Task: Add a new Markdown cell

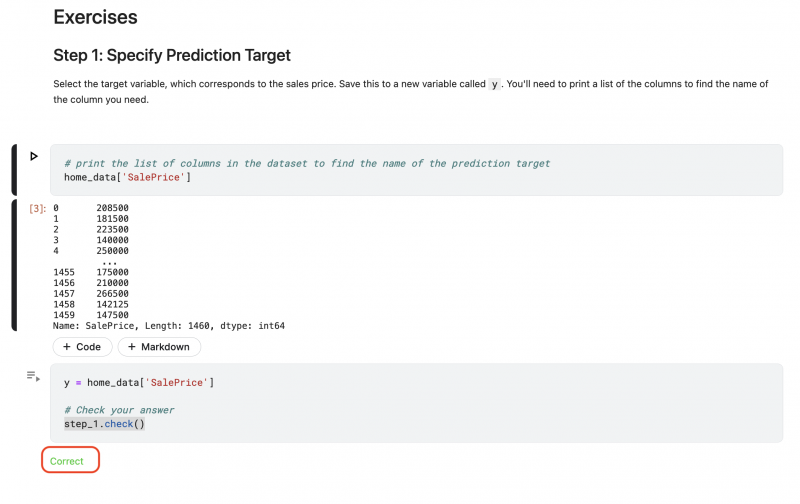Action: [x=159, y=347]
